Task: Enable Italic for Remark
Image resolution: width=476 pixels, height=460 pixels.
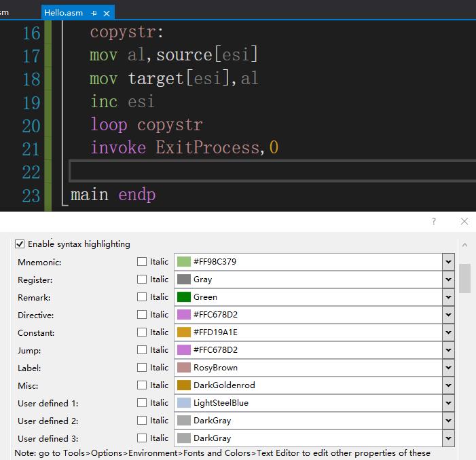Action: coord(142,296)
